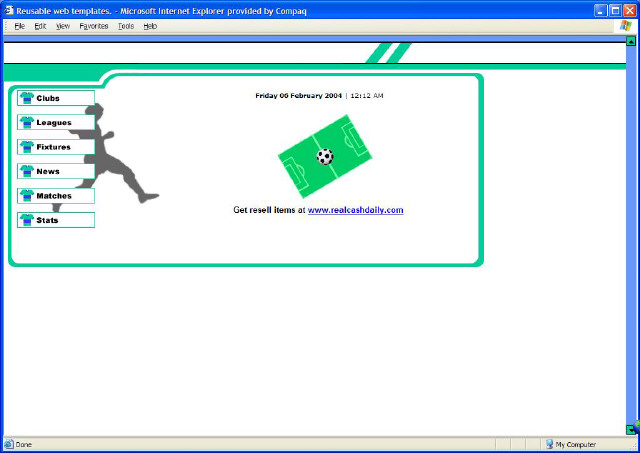The image size is (640, 453).
Task: Open the File menu
Action: tap(19, 26)
